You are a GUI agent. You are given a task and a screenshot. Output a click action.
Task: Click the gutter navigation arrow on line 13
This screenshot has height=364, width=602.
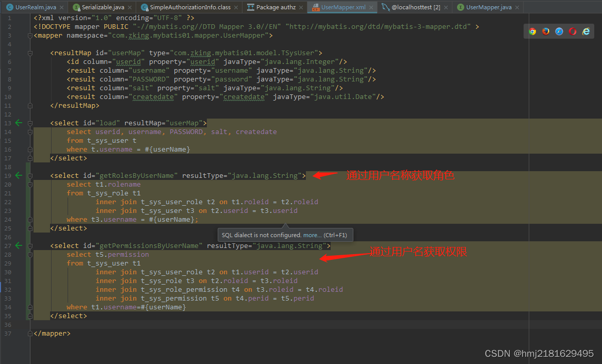click(x=19, y=123)
